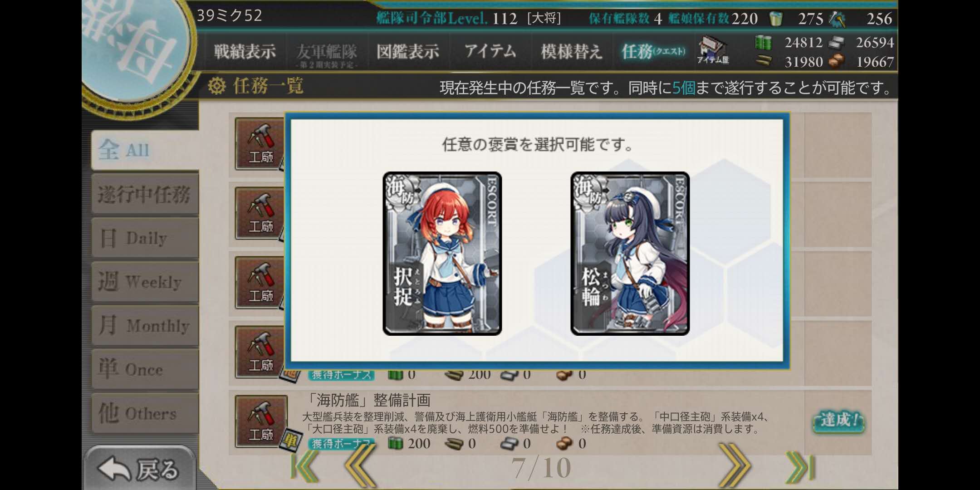This screenshot has width=980, height=490.
Task: Go to the next quest page chevron
Action: 735,466
